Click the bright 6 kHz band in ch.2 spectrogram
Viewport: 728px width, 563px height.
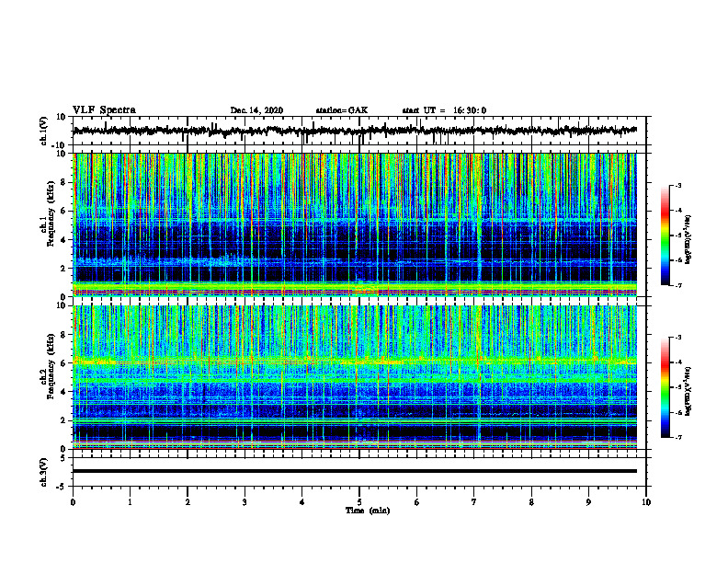coord(355,362)
